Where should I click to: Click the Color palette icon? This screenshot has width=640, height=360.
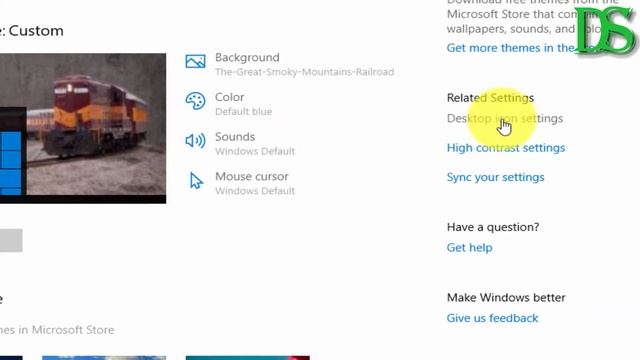[x=196, y=101]
